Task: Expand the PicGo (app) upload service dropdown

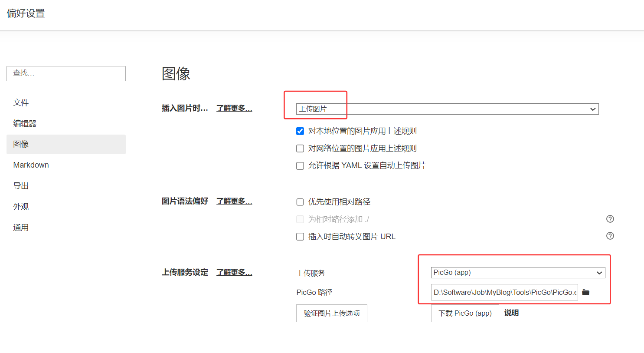Action: click(x=518, y=273)
